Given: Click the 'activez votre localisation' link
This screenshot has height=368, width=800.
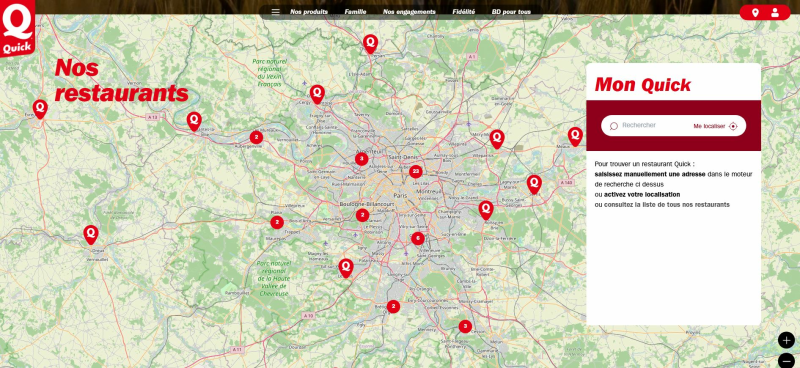Looking at the screenshot, I should (642, 194).
